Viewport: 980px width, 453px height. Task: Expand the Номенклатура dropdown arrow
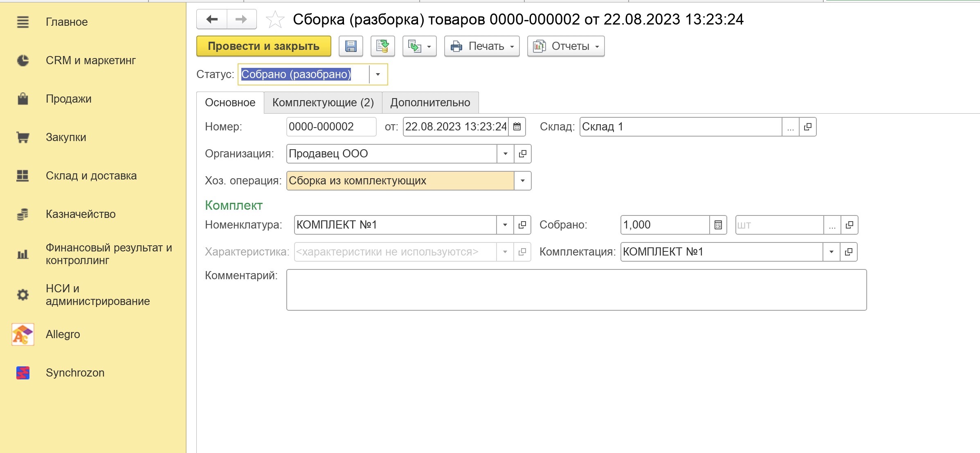505,225
